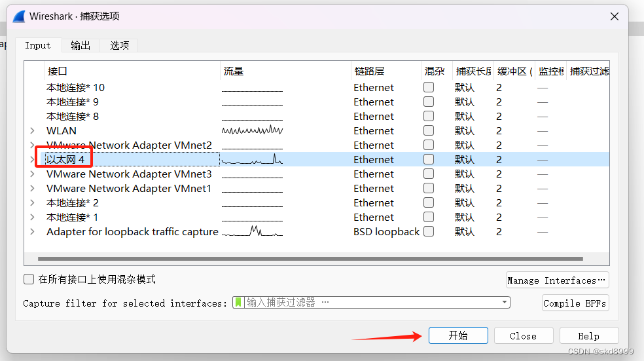Click the loopback adapter traffic sparkline

(x=252, y=231)
